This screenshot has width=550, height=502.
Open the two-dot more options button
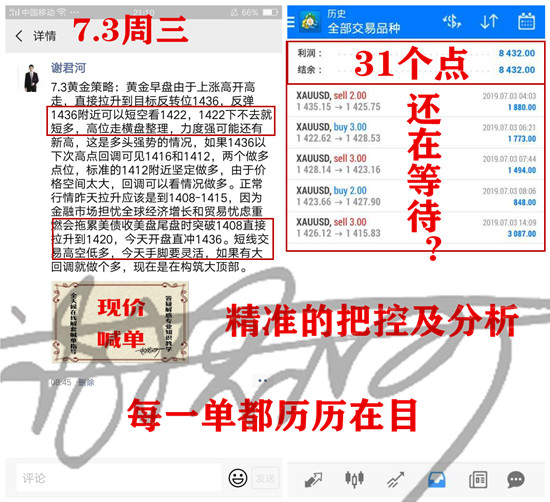(262, 380)
